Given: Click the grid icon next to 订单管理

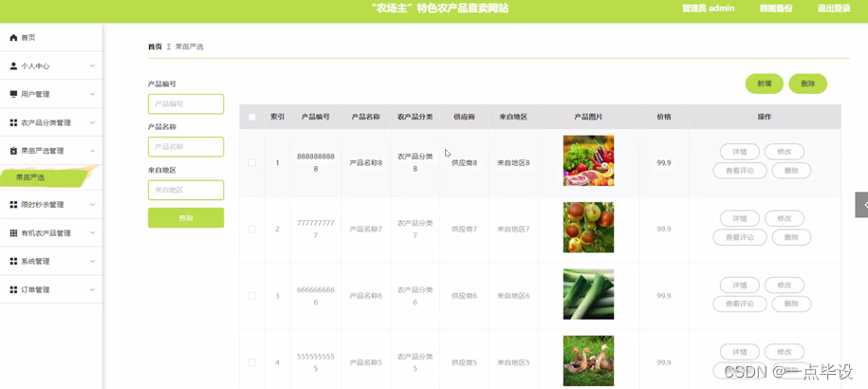Looking at the screenshot, I should click(14, 289).
